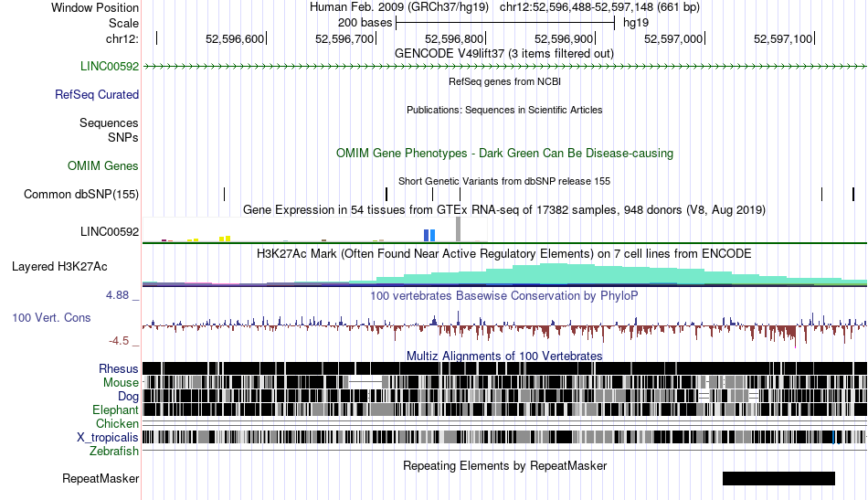Click the 'chr12:' ruler label
The height and width of the screenshot is (500, 868).
pyautogui.click(x=122, y=38)
